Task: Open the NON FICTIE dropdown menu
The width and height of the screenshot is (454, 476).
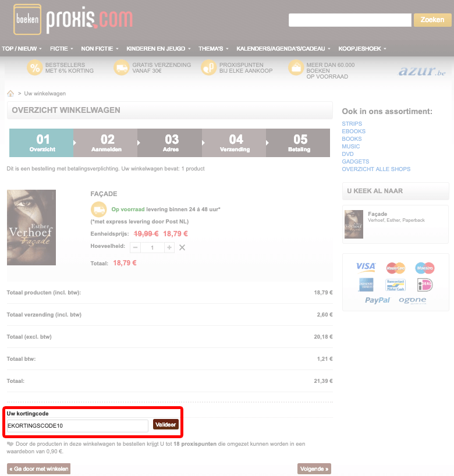Action: (x=100, y=48)
